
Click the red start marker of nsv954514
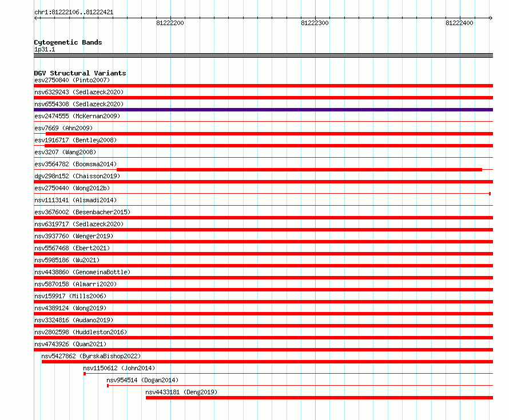pyautogui.click(x=108, y=386)
